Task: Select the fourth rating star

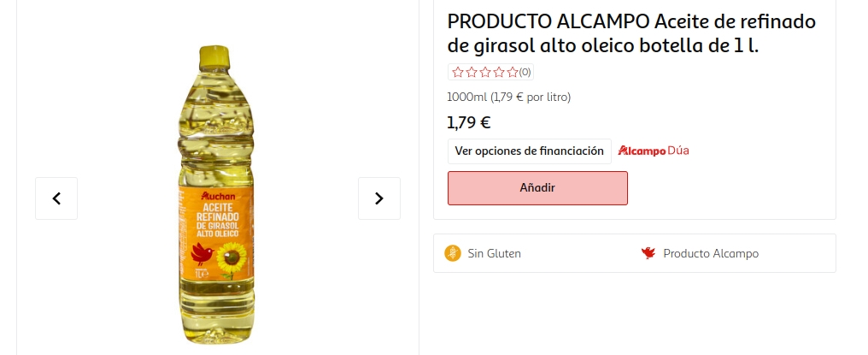Action: pyautogui.click(x=499, y=73)
